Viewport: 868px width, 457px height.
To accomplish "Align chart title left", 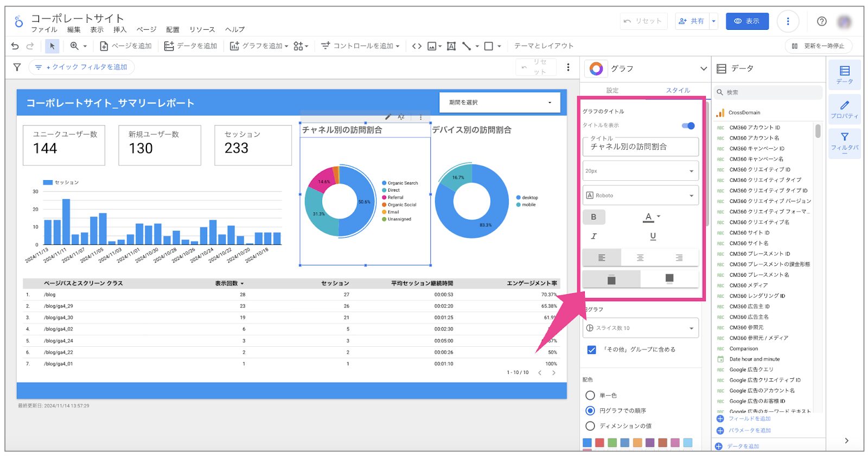I will [x=602, y=258].
